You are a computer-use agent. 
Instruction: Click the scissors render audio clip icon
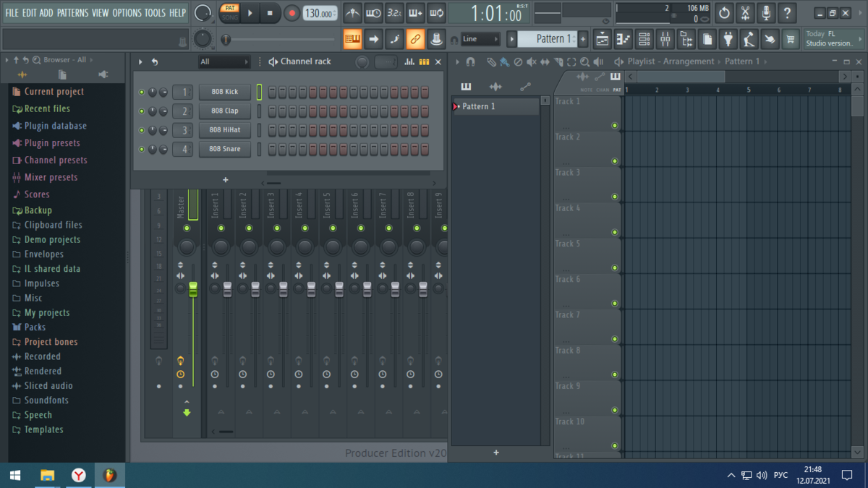[x=745, y=13]
